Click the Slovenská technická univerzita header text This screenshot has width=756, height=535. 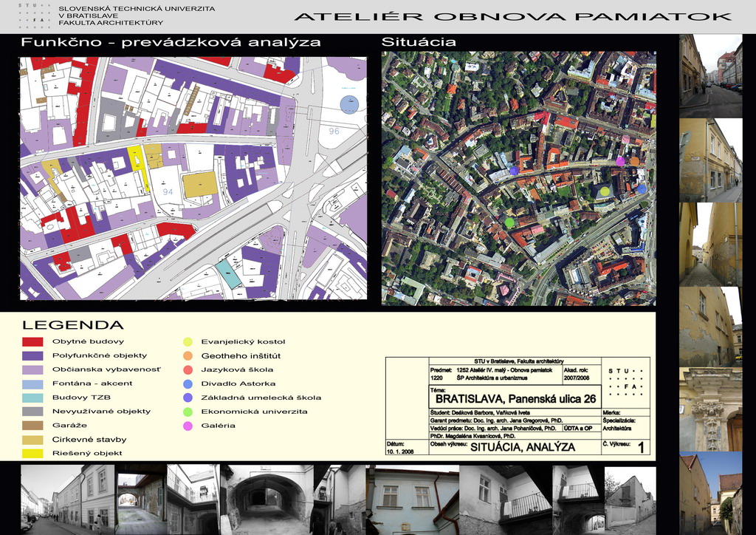(137, 16)
